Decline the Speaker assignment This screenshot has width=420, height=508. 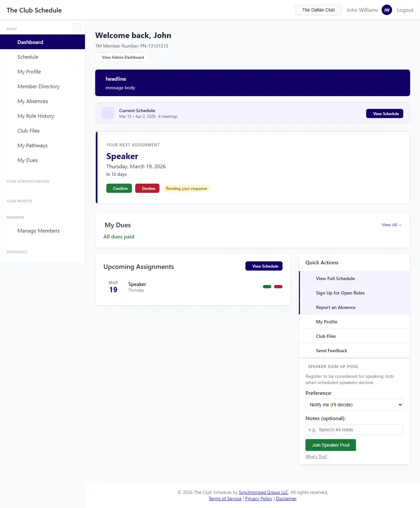click(147, 188)
